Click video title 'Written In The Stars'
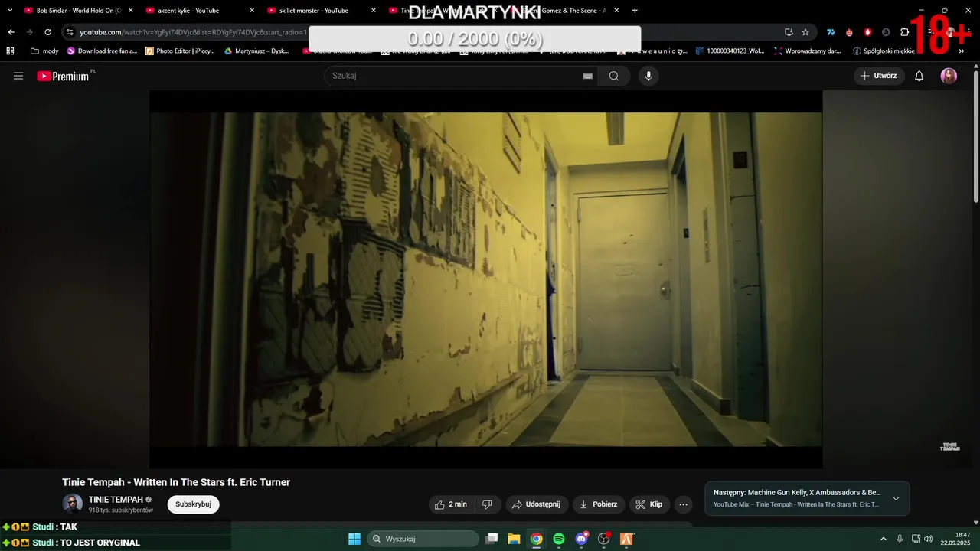This screenshot has height=551, width=980. point(176,482)
